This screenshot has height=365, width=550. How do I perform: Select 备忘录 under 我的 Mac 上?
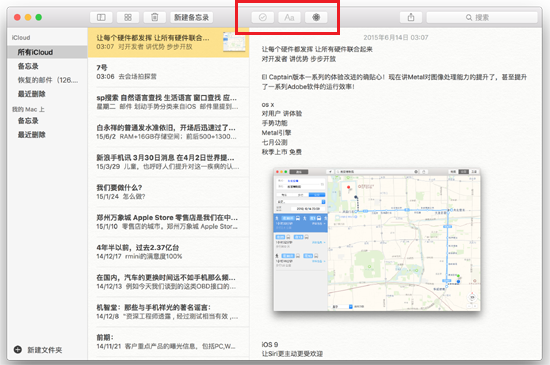47,121
